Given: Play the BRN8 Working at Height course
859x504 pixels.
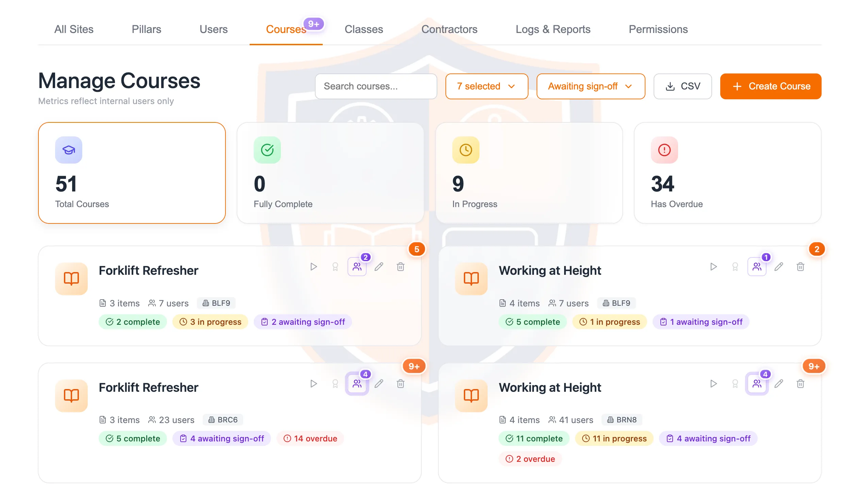Looking at the screenshot, I should click(713, 384).
